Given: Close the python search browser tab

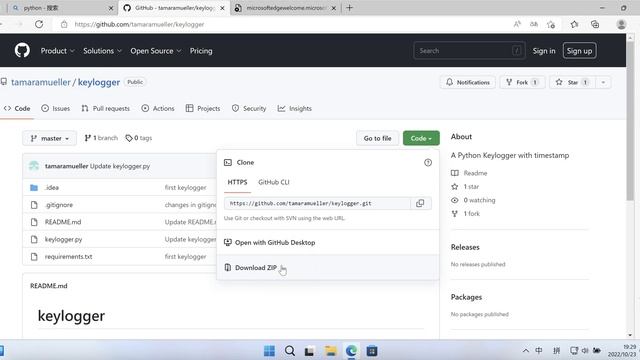Looking at the screenshot, I should pyautogui.click(x=111, y=8).
